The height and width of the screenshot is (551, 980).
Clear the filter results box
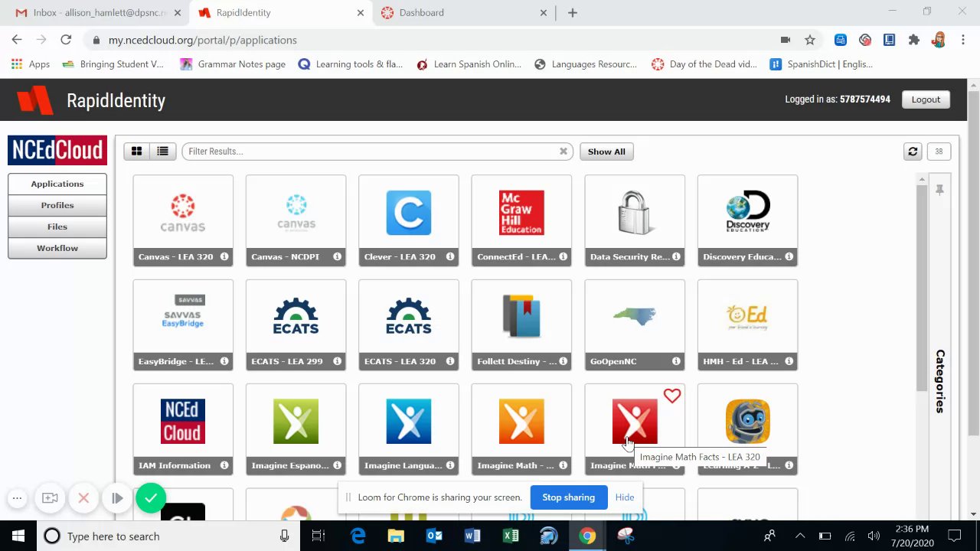[563, 152]
